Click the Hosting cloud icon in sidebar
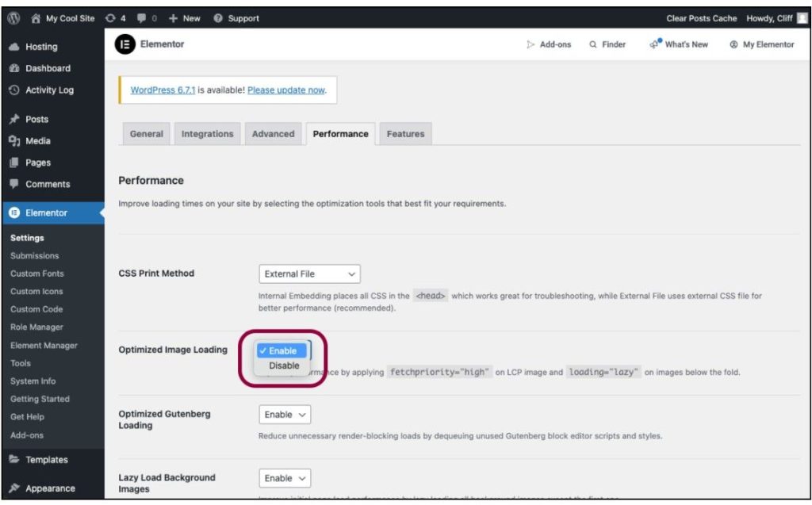 (14, 47)
